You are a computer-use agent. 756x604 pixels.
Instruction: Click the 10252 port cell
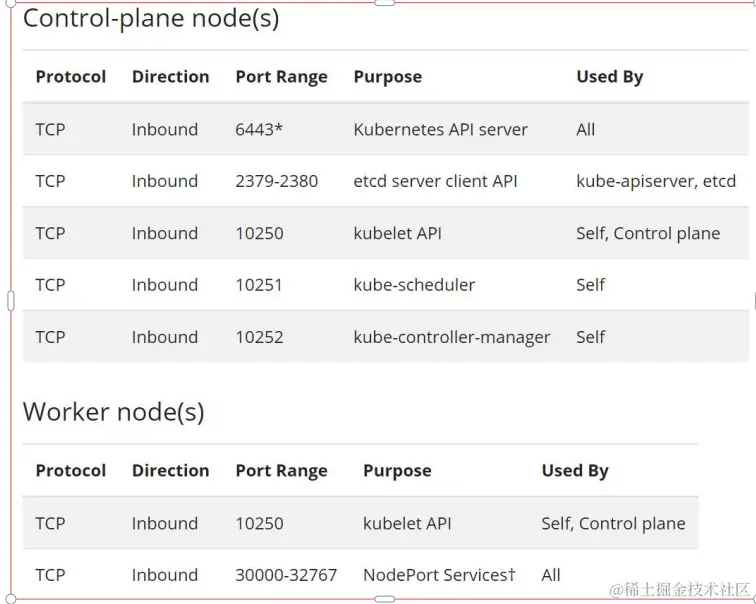(259, 337)
